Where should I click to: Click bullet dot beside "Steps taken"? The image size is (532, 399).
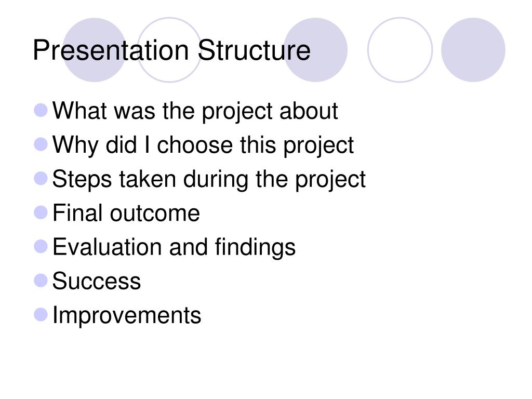pyautogui.click(x=41, y=179)
